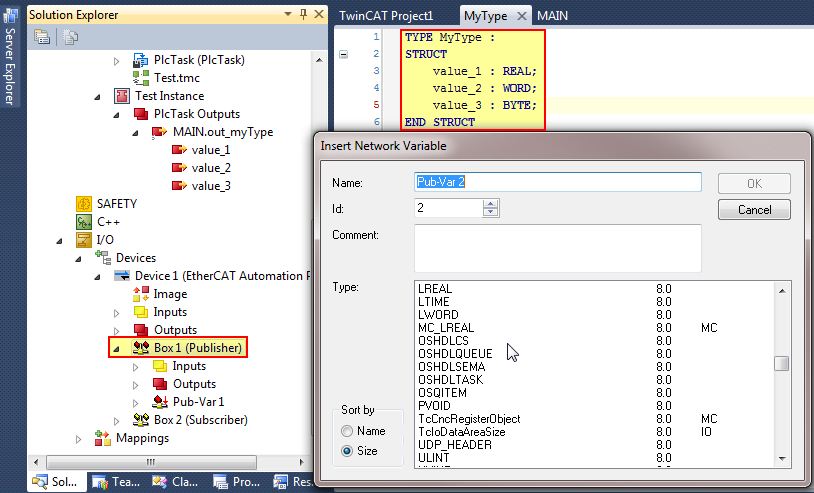Image resolution: width=814 pixels, height=493 pixels.
Task: Click the Device 1 EtherCAT Automation icon
Action: tap(122, 276)
